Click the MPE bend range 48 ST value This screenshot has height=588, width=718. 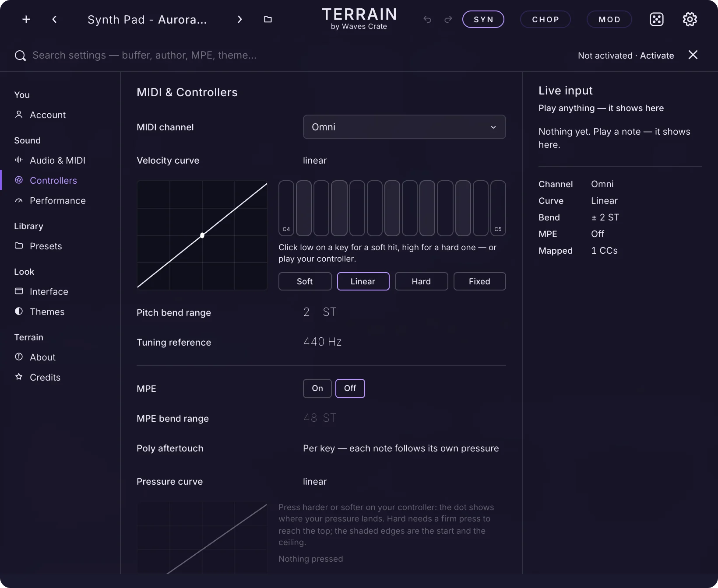click(x=320, y=418)
